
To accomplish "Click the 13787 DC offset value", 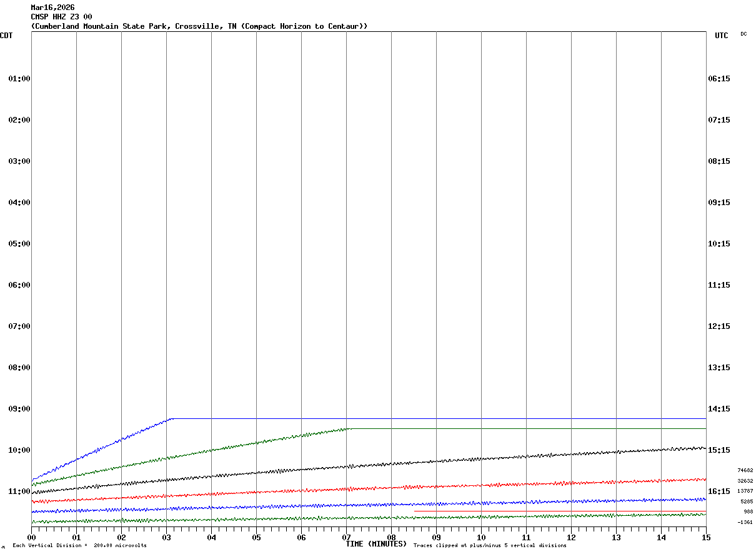I will (745, 491).
